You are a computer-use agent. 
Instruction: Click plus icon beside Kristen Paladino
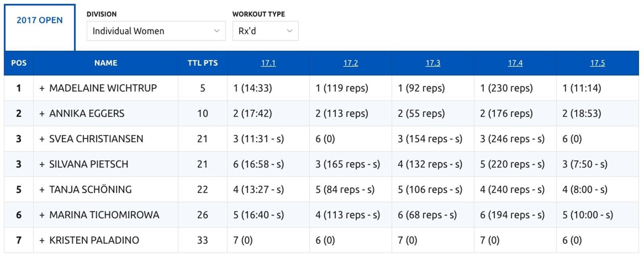[x=42, y=240]
